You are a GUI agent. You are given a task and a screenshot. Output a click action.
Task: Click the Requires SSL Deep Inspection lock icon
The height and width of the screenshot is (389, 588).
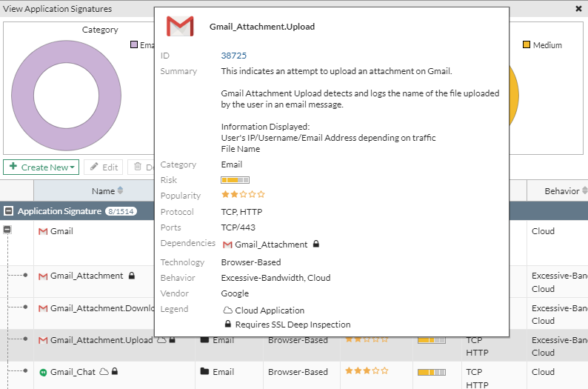tap(227, 324)
